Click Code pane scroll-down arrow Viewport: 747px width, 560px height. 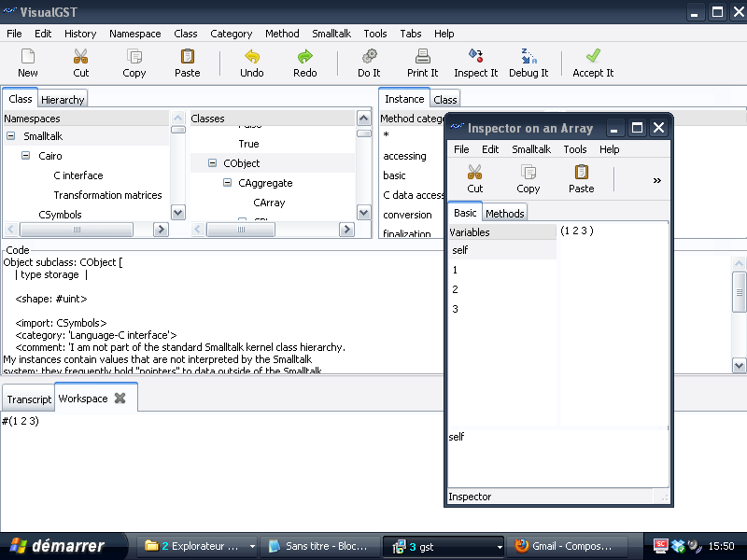739,366
